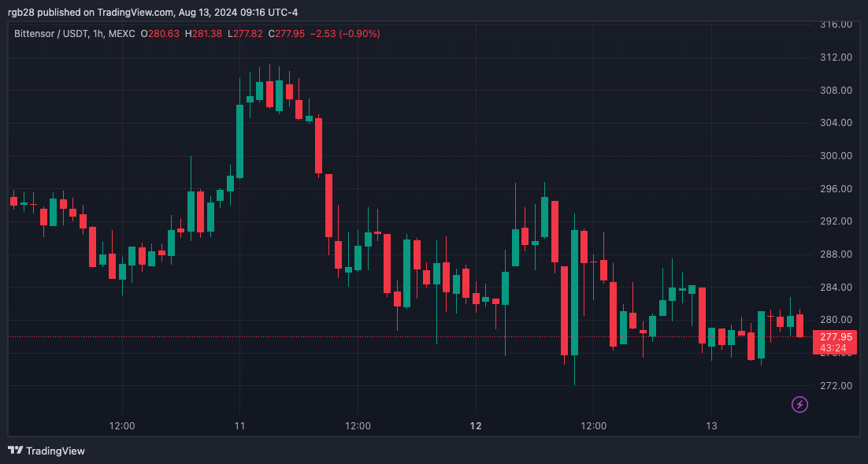
Task: Click the purple lightning bolt icon
Action: 799,405
